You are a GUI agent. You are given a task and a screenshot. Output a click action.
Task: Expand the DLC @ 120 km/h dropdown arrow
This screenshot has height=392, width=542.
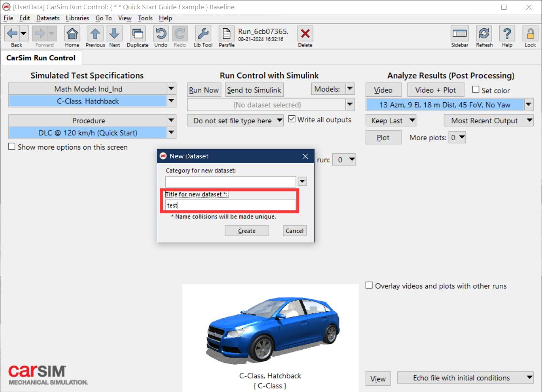[x=171, y=133]
